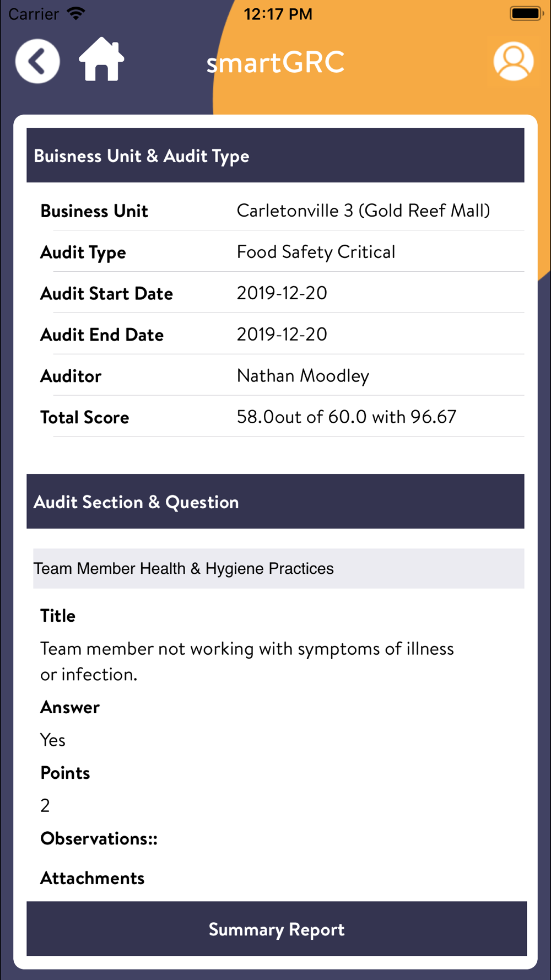Tap the Observations field label
Viewport: 551px width, 980px height.
coord(99,838)
